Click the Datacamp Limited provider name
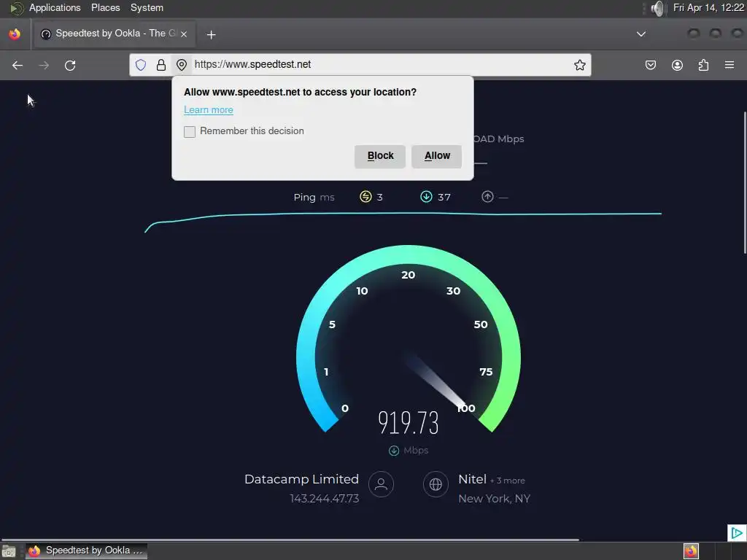 click(301, 479)
